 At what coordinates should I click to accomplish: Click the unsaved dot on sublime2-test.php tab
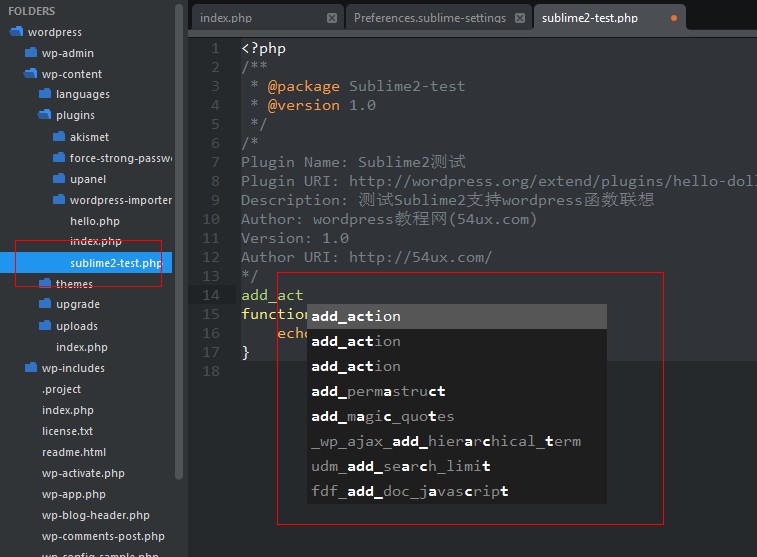pyautogui.click(x=673, y=18)
